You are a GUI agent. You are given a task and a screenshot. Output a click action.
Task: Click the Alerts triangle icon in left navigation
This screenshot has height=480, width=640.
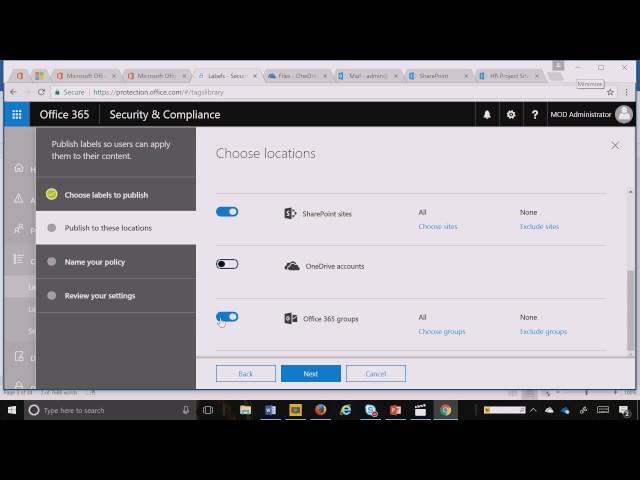click(x=19, y=198)
